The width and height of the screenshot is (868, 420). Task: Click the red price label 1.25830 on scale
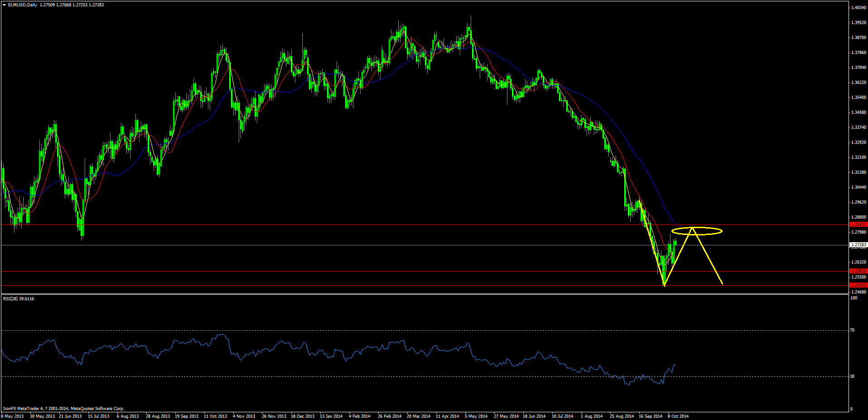coord(860,270)
